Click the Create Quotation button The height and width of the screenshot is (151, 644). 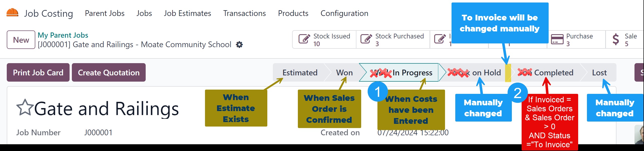click(109, 72)
